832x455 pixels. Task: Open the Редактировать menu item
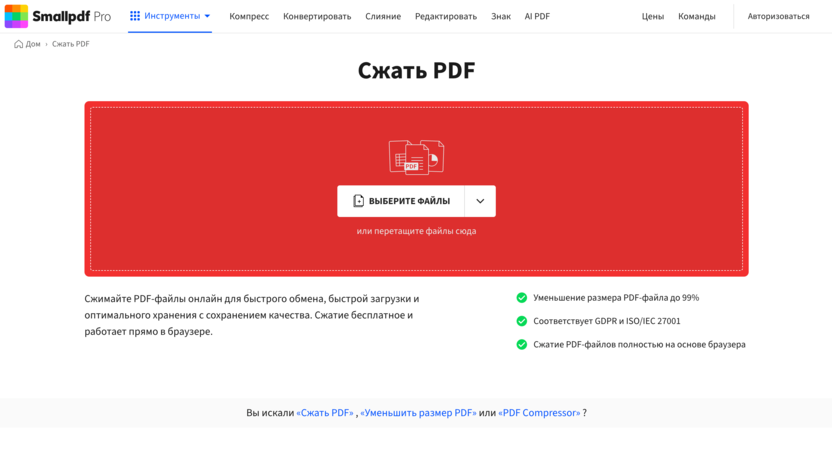pos(446,16)
